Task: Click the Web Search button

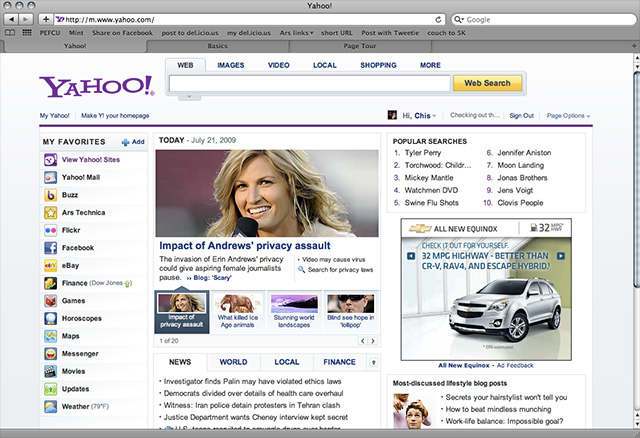Action: 487,83
